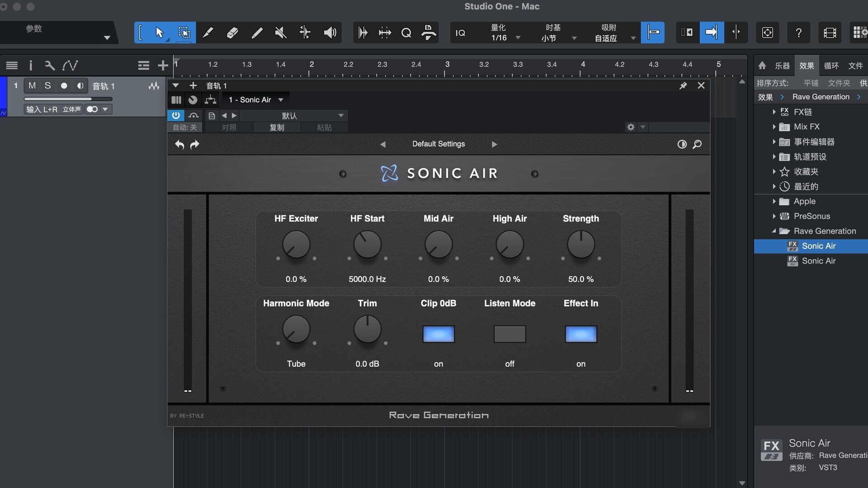Click the Strength knob
The image size is (868, 488).
tap(581, 244)
